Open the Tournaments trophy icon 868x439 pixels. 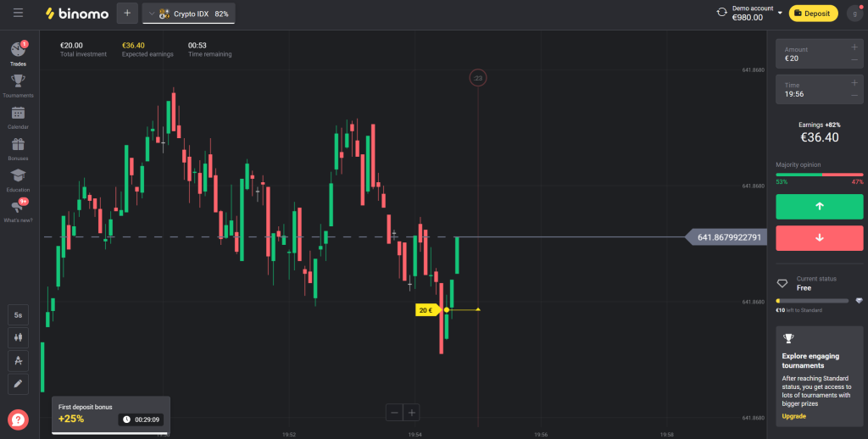click(18, 83)
